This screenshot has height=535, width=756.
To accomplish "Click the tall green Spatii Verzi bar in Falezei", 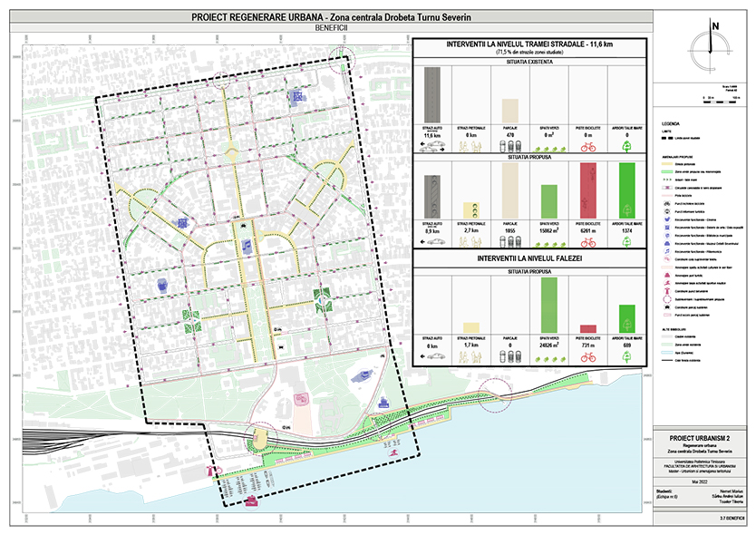I will (x=548, y=305).
